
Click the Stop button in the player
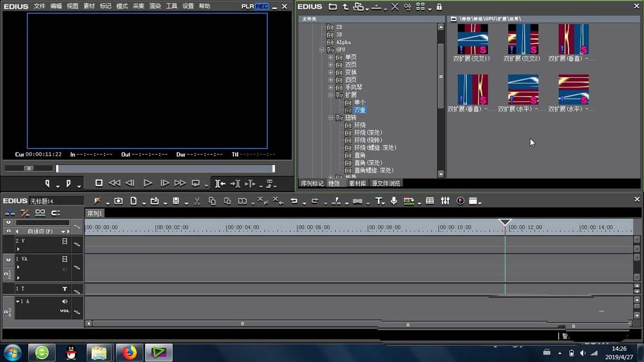[99, 184]
